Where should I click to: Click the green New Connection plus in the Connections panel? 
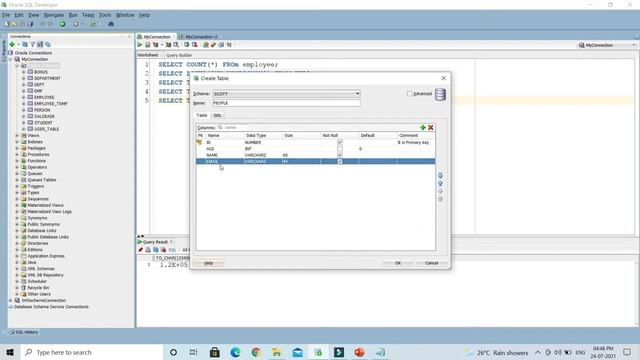pos(12,44)
